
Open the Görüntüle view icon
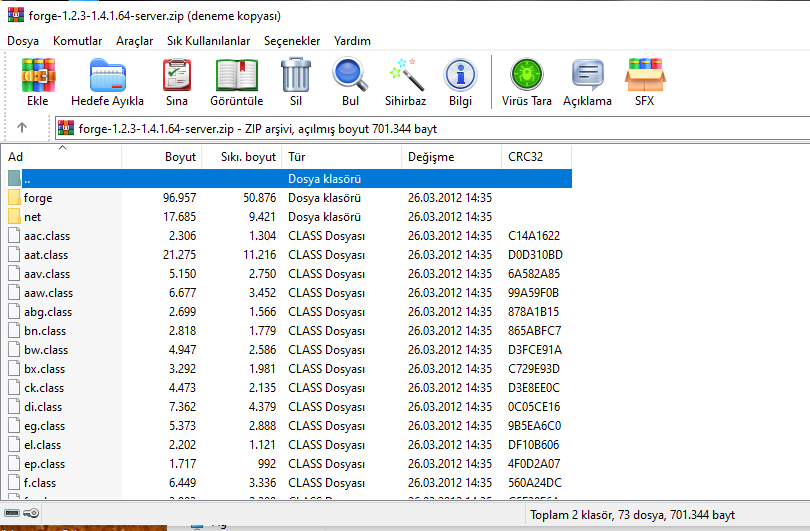point(237,75)
